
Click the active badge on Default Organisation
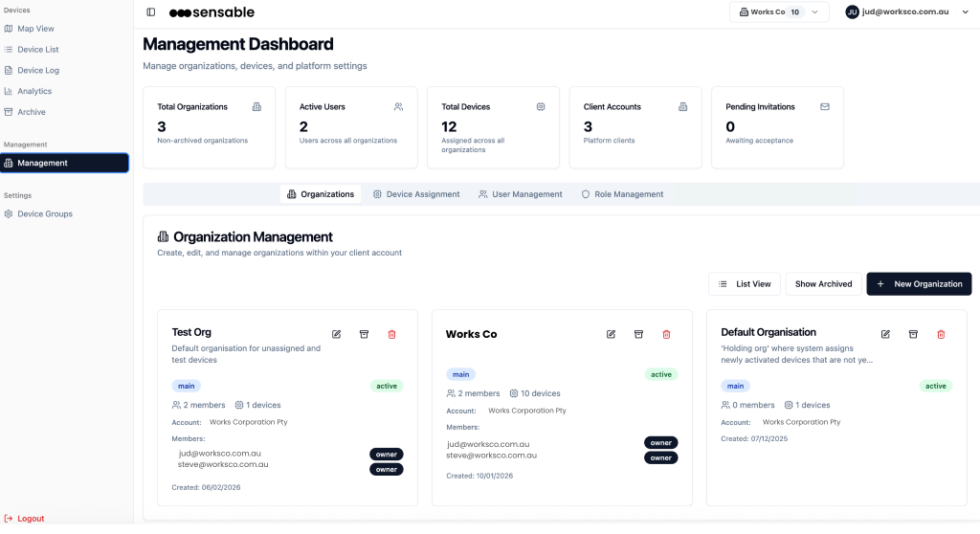[x=936, y=386]
